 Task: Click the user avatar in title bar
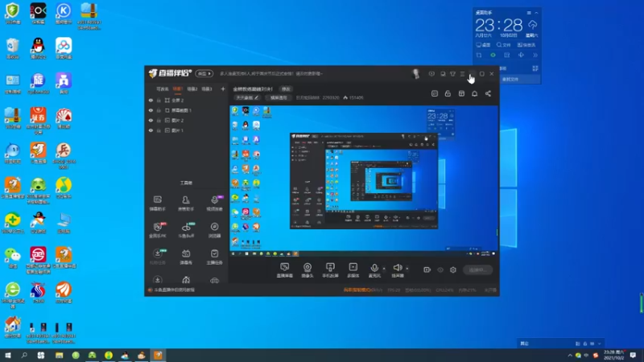pos(415,73)
